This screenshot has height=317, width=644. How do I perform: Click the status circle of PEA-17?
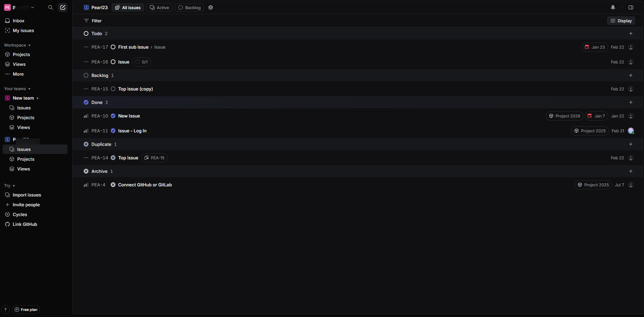coord(113,47)
